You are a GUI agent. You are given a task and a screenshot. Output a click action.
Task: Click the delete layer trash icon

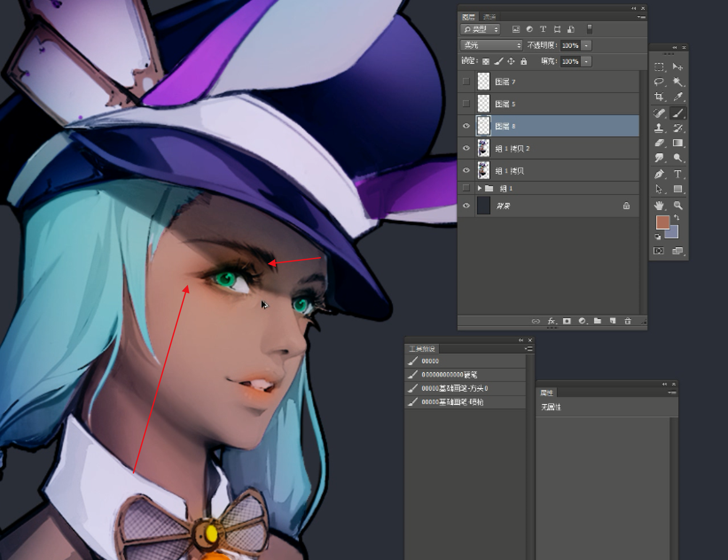[628, 321]
